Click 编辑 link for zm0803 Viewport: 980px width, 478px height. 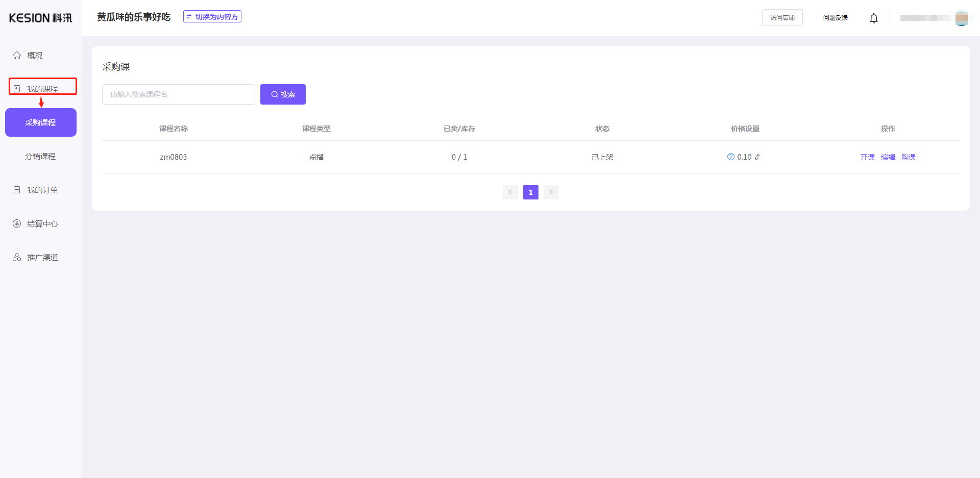pos(888,157)
